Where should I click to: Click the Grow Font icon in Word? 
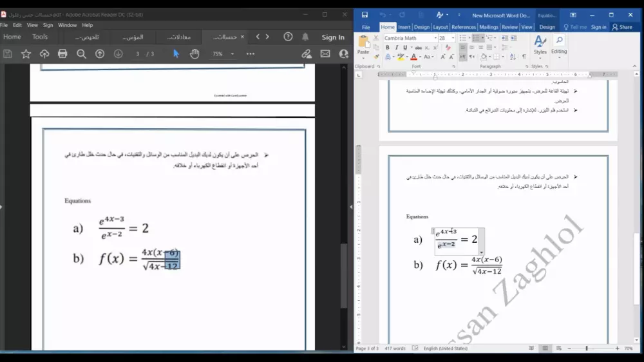click(x=443, y=57)
